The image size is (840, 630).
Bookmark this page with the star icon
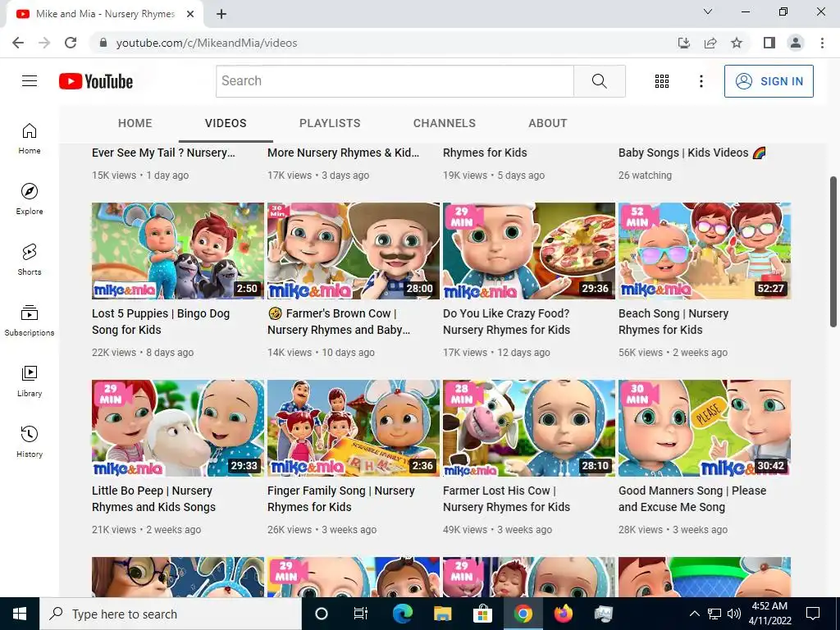pyautogui.click(x=737, y=43)
